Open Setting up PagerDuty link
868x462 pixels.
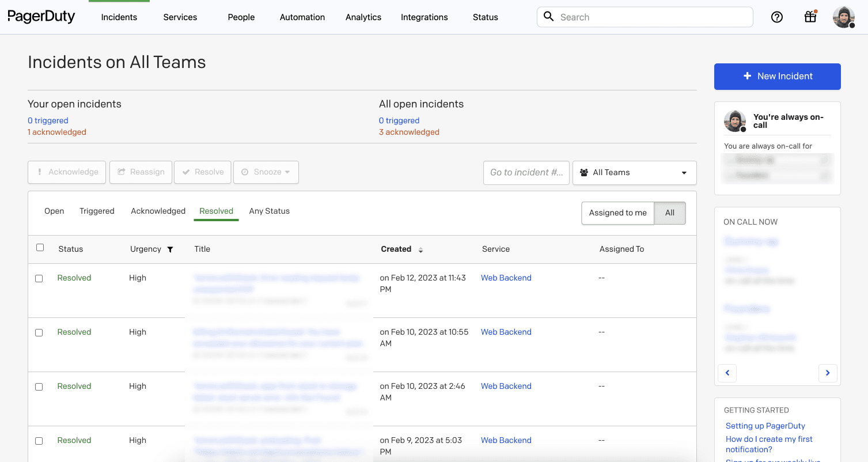click(765, 426)
